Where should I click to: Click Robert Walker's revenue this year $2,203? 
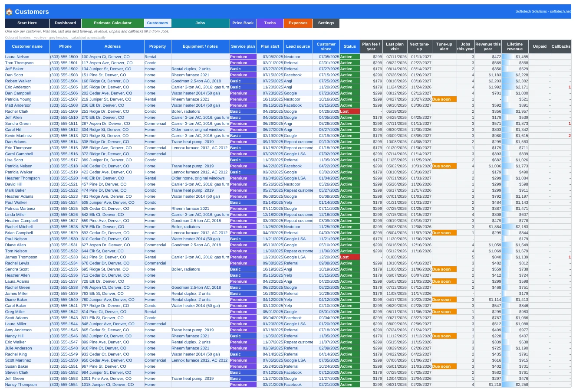(488, 81)
